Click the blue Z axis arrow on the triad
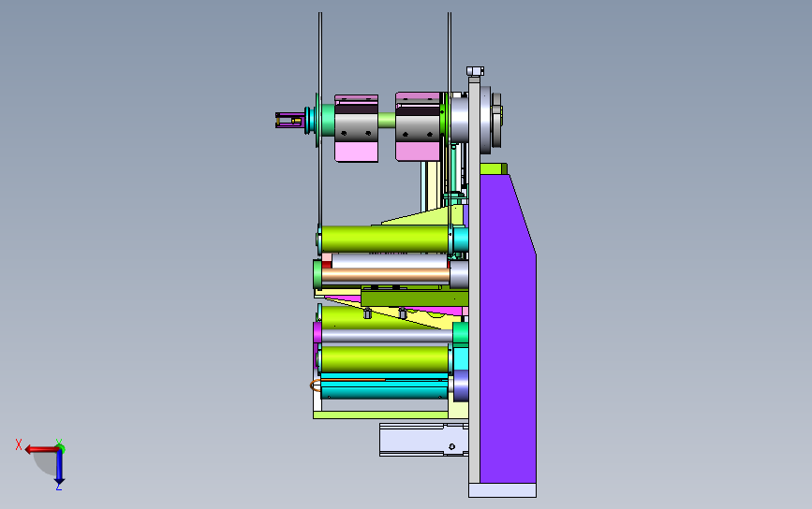 coord(59,468)
